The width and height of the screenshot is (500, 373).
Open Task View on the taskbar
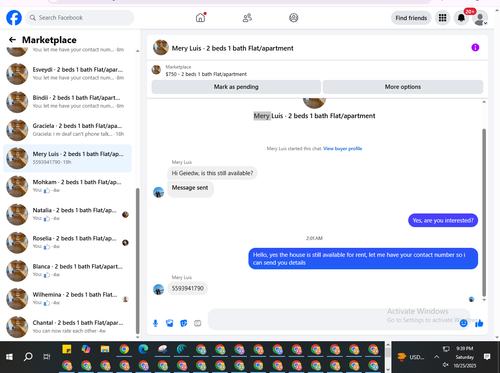(x=47, y=357)
